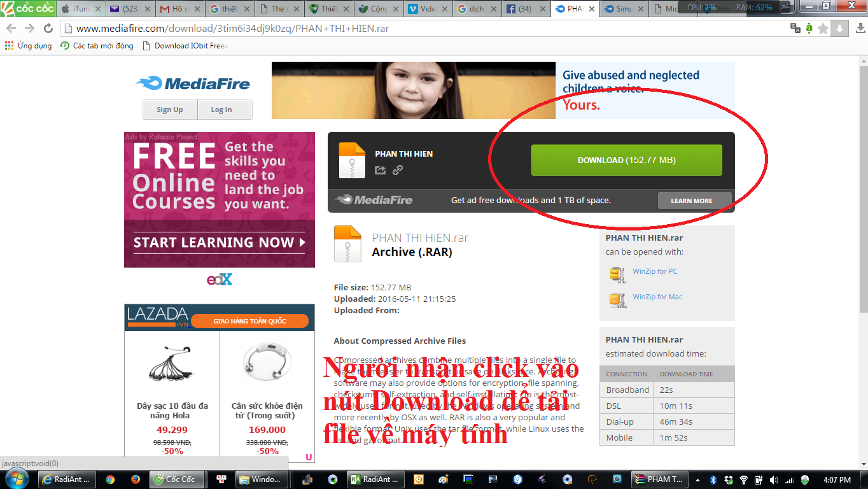This screenshot has width=868, height=489.
Task: Click the share icon under PHAN THI HIEN
Action: [380, 170]
